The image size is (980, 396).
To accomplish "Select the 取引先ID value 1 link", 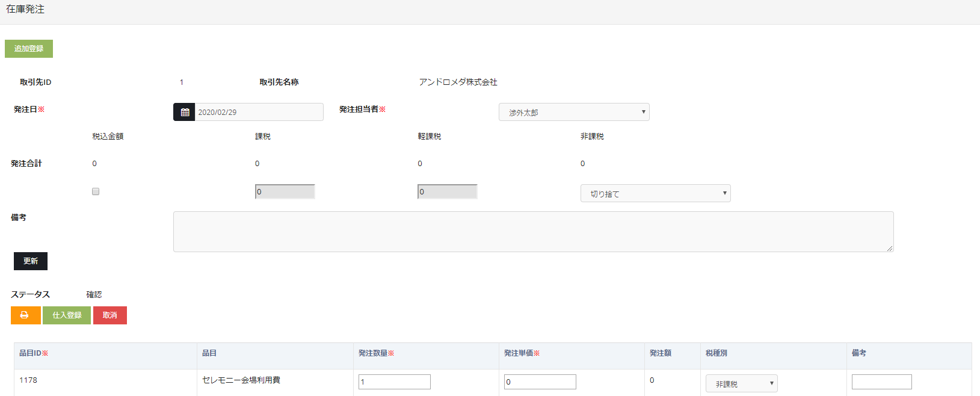I will pyautogui.click(x=182, y=82).
